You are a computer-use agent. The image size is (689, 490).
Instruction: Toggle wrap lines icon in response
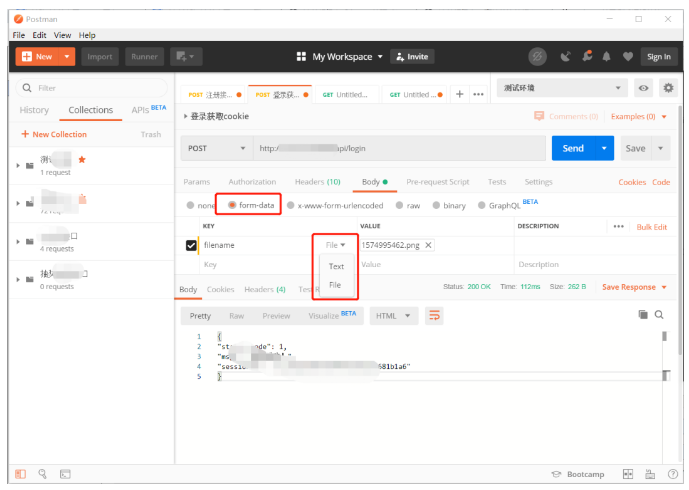click(434, 316)
